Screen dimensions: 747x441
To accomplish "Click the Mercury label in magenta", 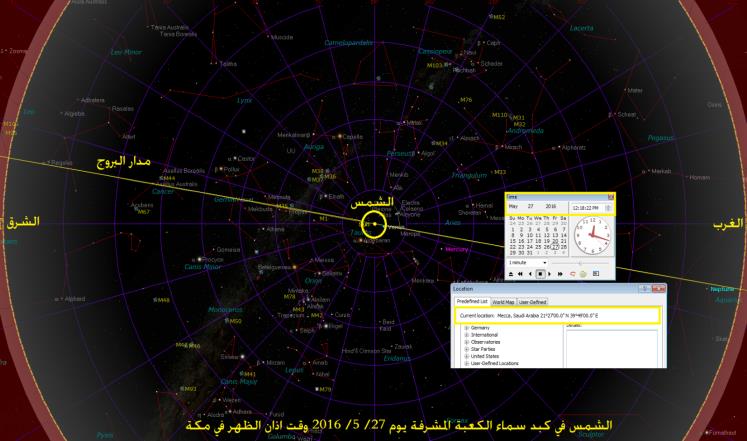I will tap(456, 249).
